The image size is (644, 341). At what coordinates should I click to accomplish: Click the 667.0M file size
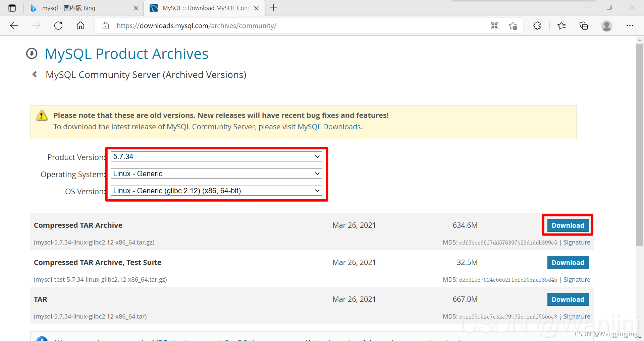pyautogui.click(x=465, y=299)
